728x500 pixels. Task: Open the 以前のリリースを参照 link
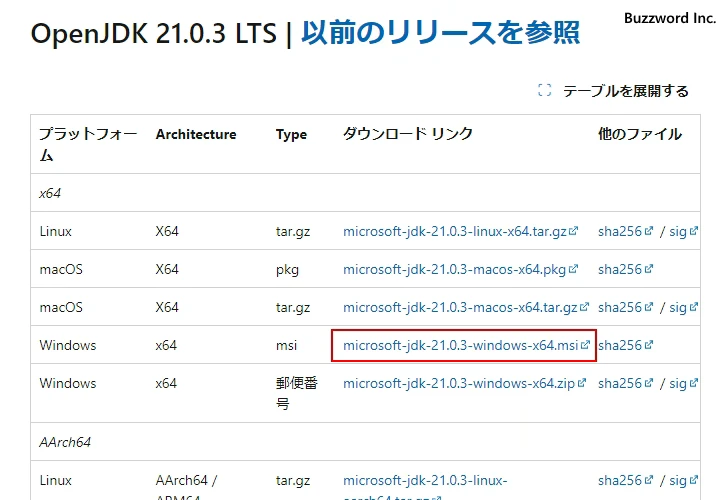pyautogui.click(x=440, y=32)
